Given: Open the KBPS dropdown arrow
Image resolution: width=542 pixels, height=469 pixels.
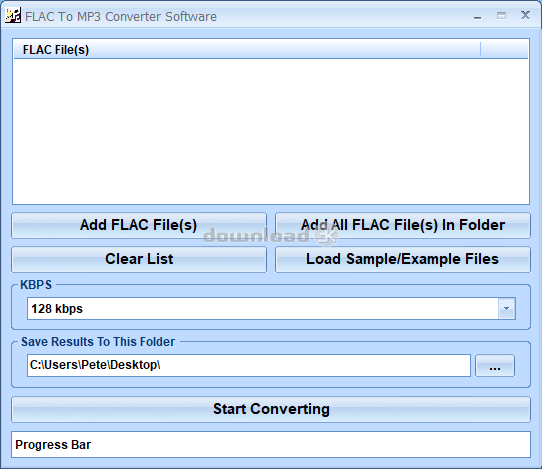Looking at the screenshot, I should [506, 308].
